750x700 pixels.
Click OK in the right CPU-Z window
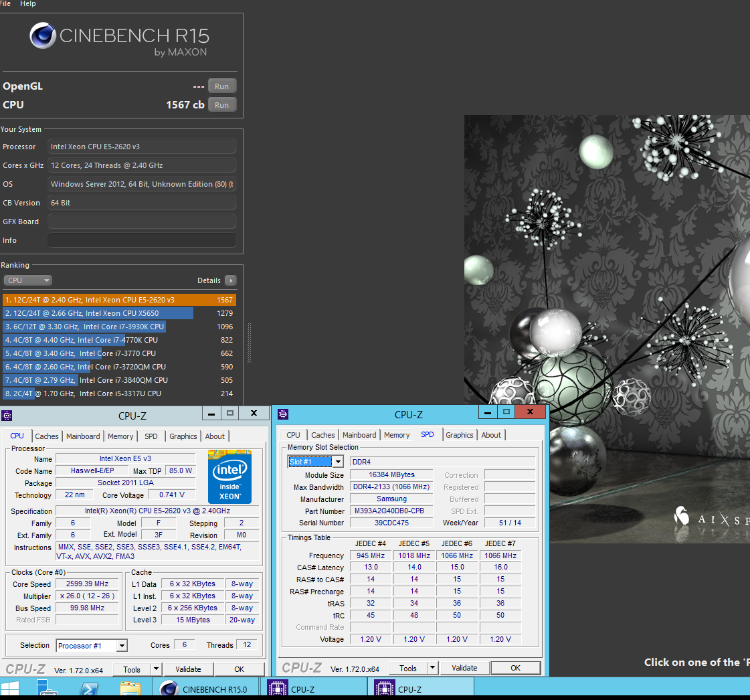tap(516, 667)
